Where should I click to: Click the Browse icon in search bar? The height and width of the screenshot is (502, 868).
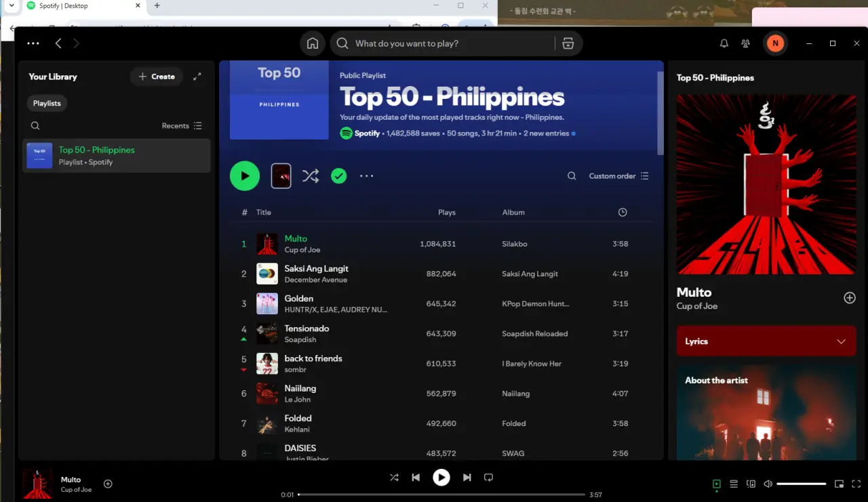click(x=568, y=43)
